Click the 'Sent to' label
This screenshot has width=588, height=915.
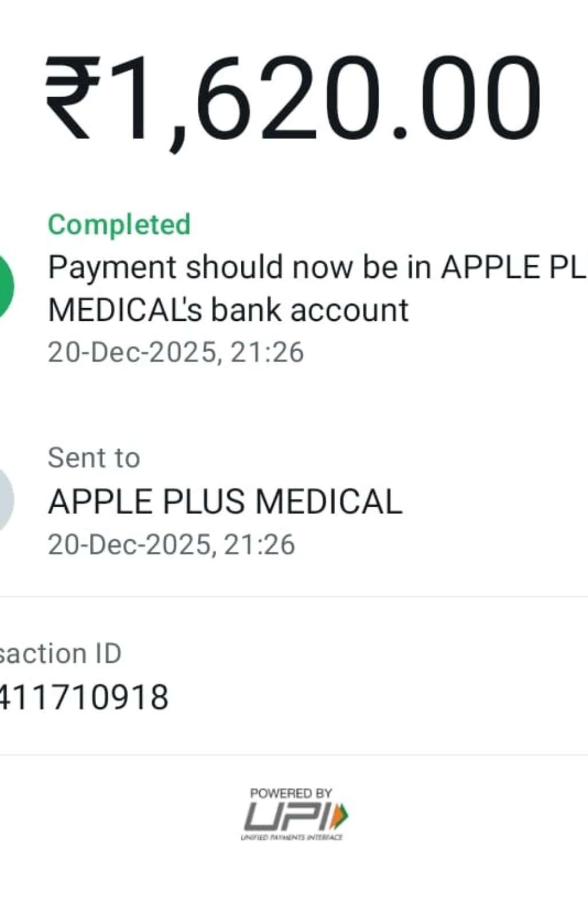pyautogui.click(x=94, y=457)
